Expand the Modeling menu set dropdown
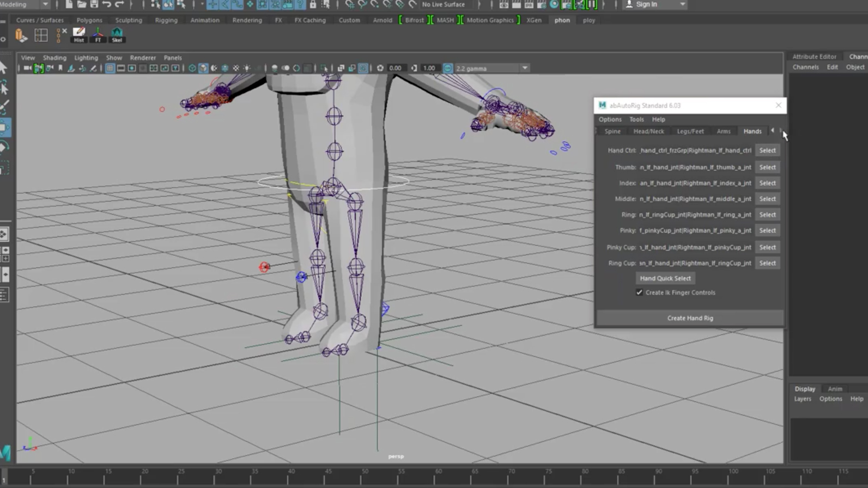868x488 pixels. coord(45,4)
